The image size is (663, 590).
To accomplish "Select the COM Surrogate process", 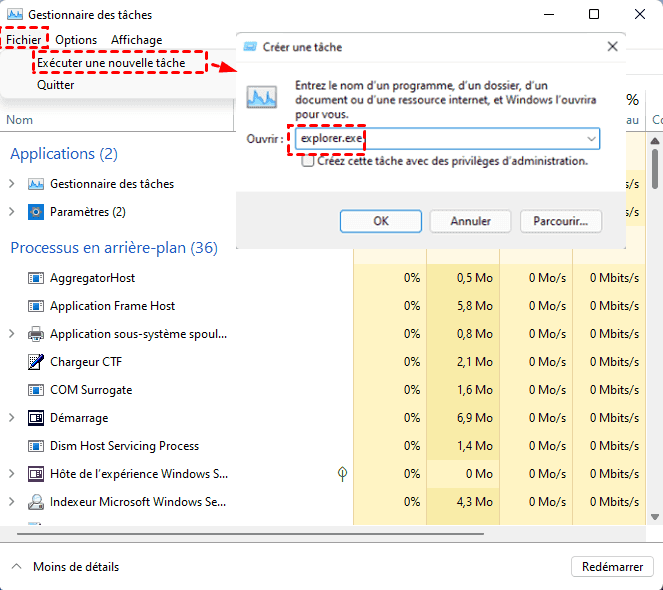I will (91, 390).
